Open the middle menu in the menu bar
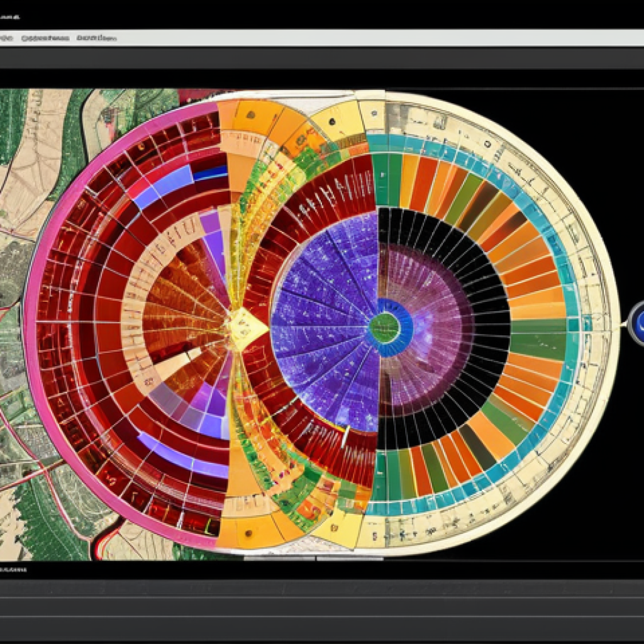644x644 pixels. pos(45,38)
